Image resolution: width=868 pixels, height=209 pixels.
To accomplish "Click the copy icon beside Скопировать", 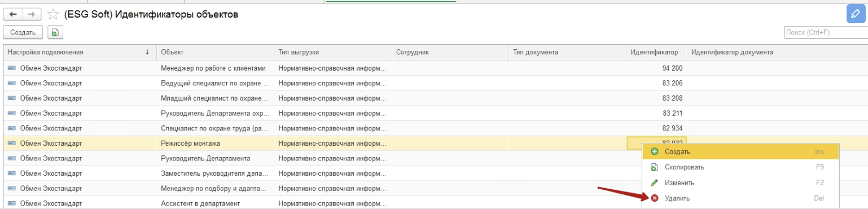I will coord(655,167).
